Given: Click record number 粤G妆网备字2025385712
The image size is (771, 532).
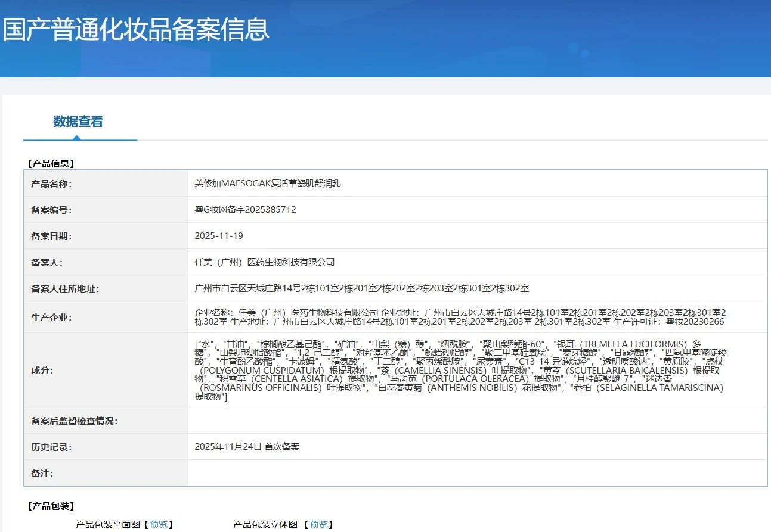Looking at the screenshot, I should [x=246, y=210].
